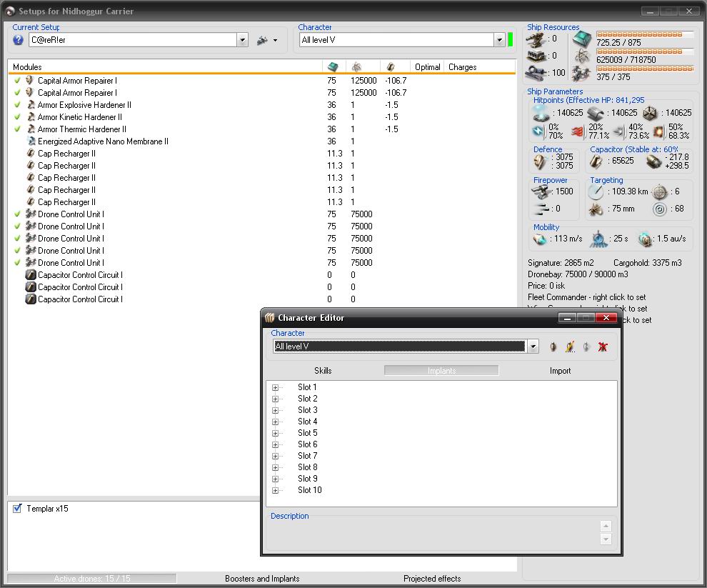The height and width of the screenshot is (588, 707).
Task: Expand the Slot 9 implant node
Action: [x=275, y=479]
